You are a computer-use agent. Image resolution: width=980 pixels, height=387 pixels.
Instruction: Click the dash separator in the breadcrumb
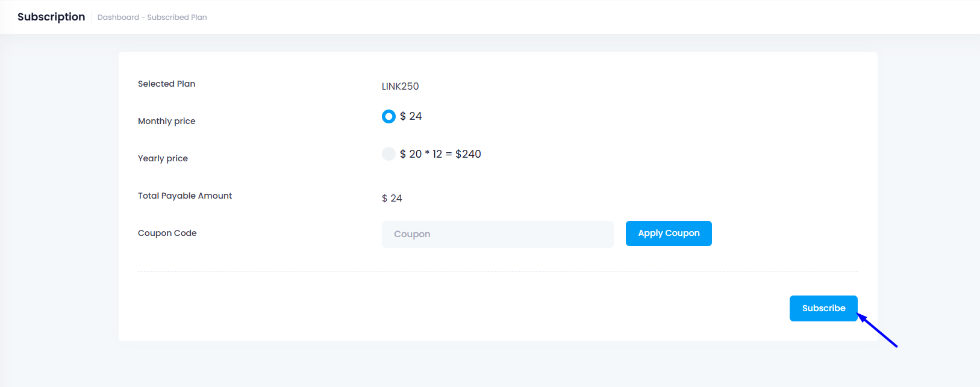click(x=143, y=17)
